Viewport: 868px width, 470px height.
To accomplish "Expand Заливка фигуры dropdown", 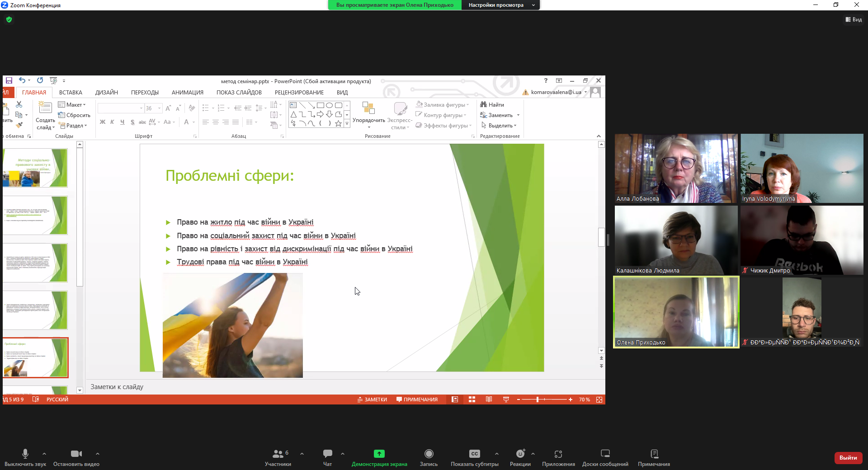I will pos(443,104).
